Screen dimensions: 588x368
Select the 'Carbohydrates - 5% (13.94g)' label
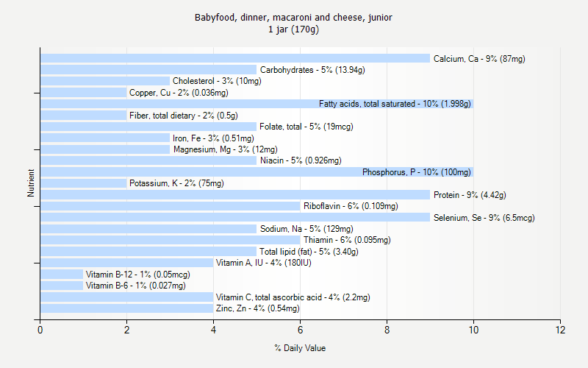[x=312, y=70]
